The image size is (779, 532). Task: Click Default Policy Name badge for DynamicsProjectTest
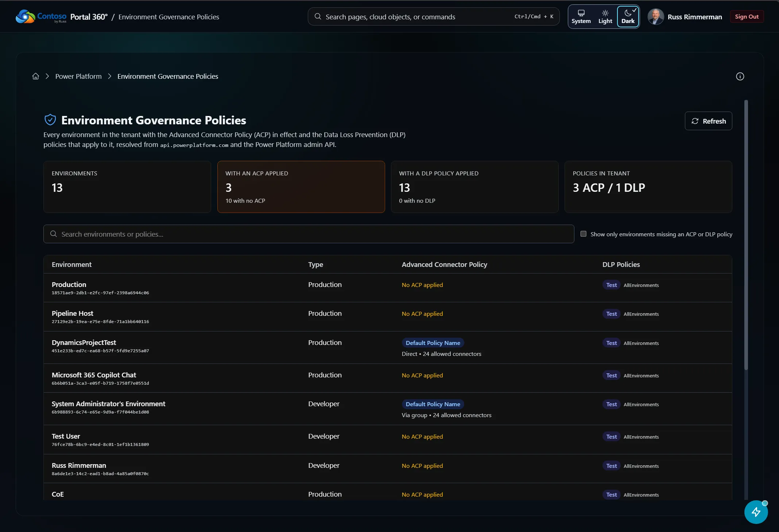click(433, 343)
